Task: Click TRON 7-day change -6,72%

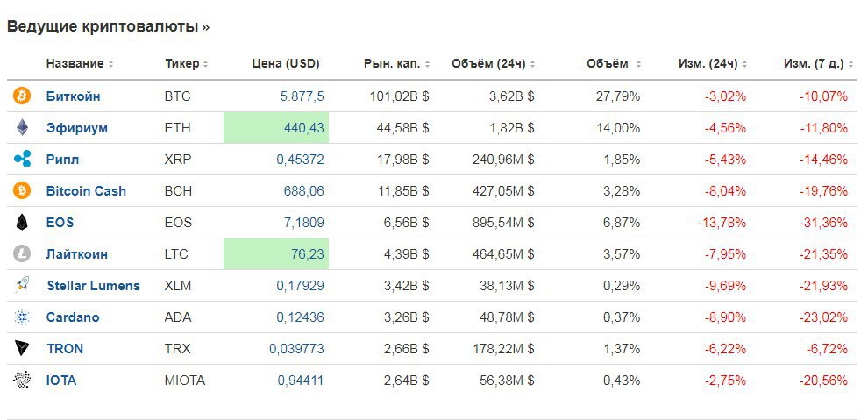Action: coord(827,349)
